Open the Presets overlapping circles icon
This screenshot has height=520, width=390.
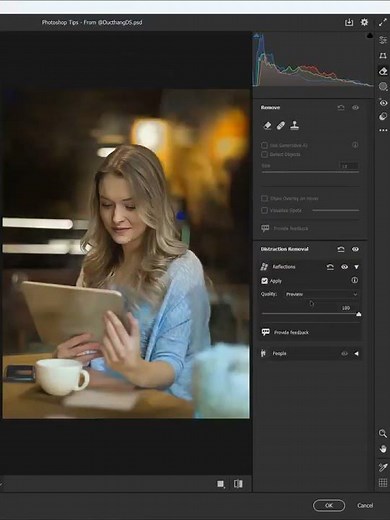point(383,116)
